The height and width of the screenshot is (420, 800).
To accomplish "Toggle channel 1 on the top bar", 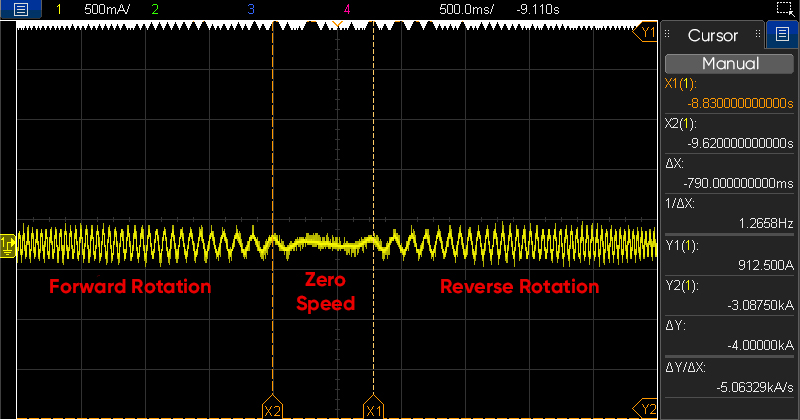I will click(x=59, y=9).
